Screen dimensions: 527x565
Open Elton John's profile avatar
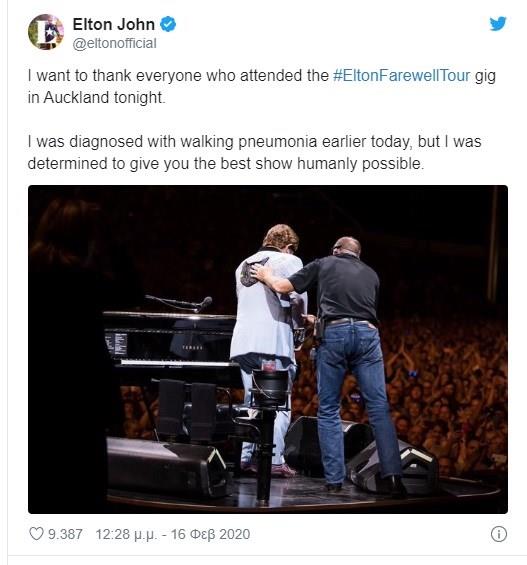pos(46,32)
